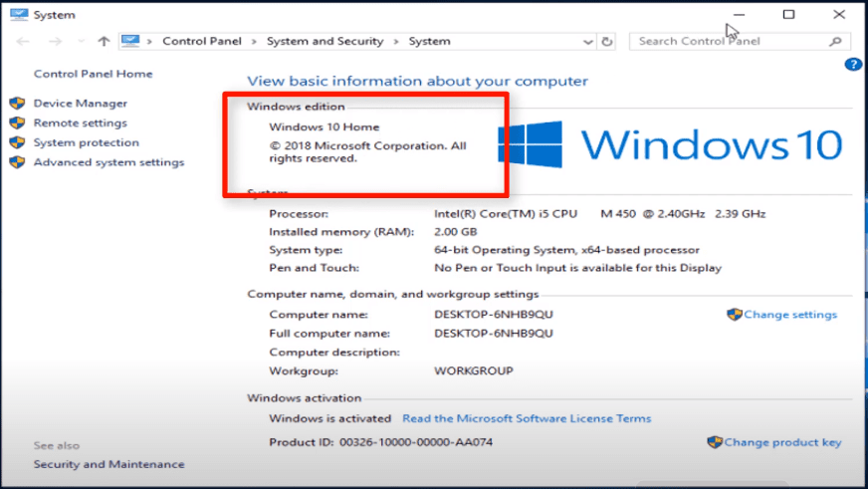The width and height of the screenshot is (868, 489).
Task: Go up one level with up arrow
Action: 104,42
